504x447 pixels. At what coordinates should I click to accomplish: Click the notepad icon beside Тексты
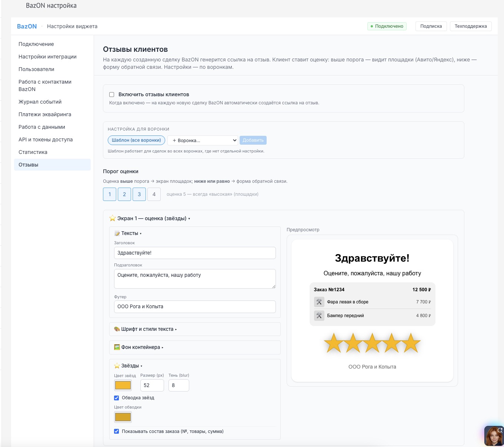click(117, 233)
